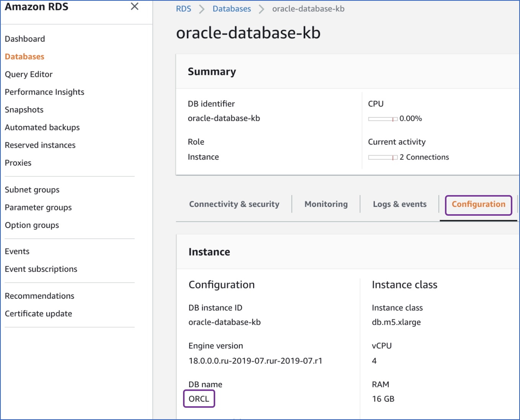
Task: Open Event subscriptions
Action: pos(41,269)
